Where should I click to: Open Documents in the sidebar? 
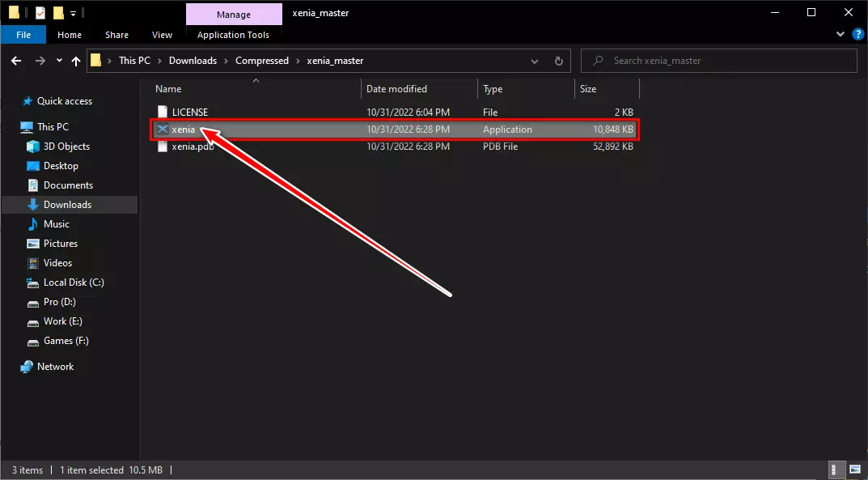[68, 185]
